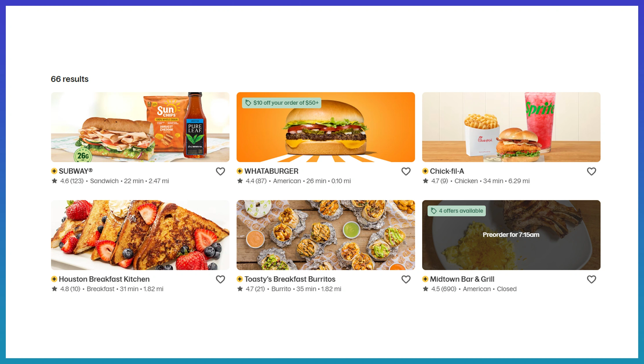644x364 pixels.
Task: Toggle the Chick-fil-A favorite heart
Action: coord(591,171)
